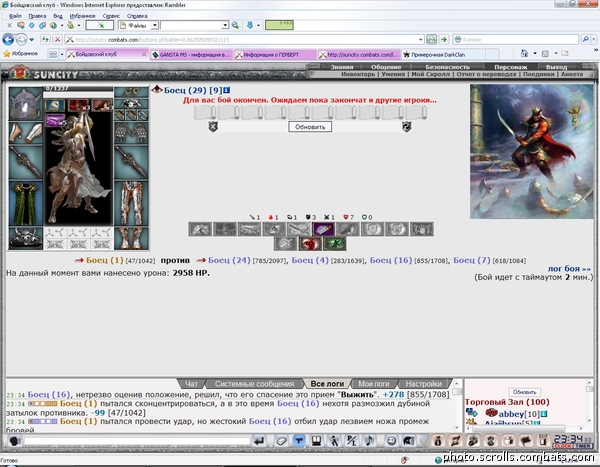Open the Файл browser menu
Image resolution: width=600 pixels, height=467 pixels.
(x=15, y=16)
